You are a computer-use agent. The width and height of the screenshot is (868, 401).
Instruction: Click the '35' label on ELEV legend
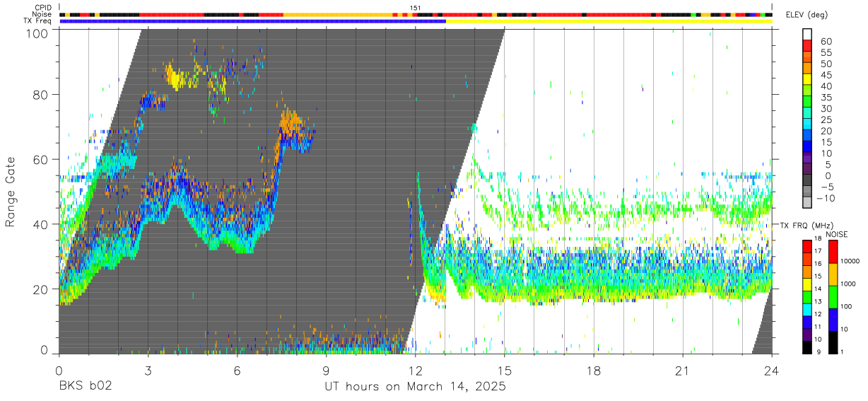[x=826, y=98]
